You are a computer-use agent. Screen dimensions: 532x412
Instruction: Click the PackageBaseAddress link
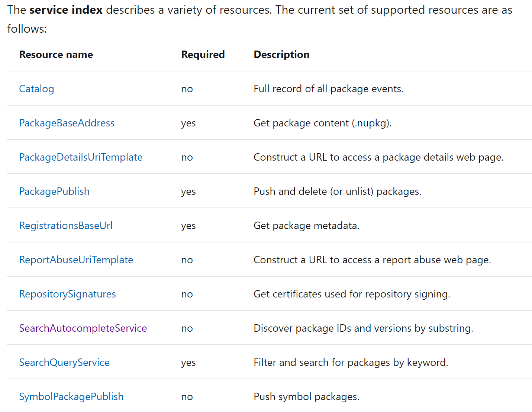67,123
